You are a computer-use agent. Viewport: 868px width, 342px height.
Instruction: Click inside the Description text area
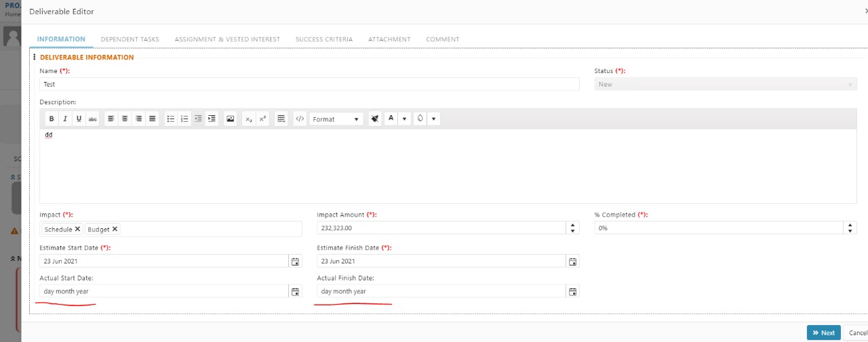tap(448, 166)
